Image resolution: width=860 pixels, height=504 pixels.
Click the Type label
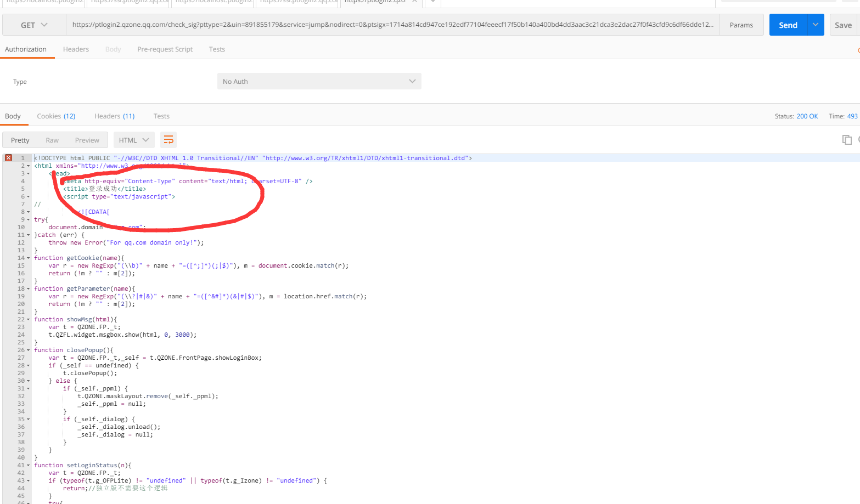pos(20,82)
